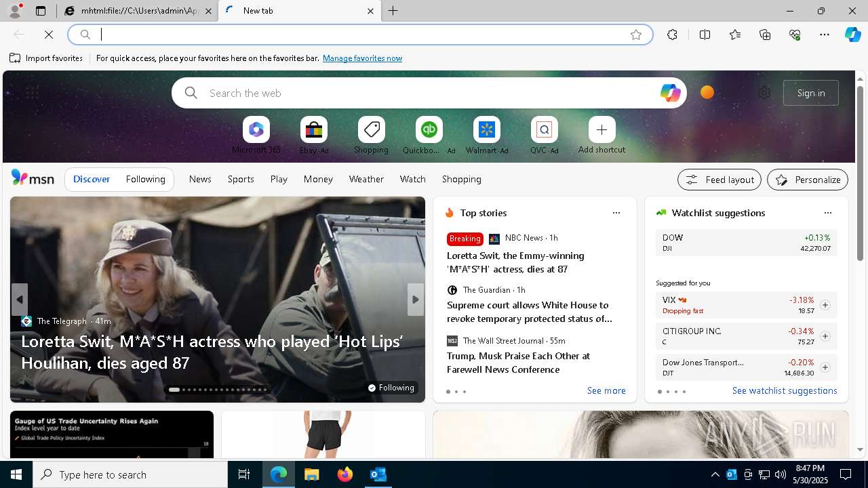
Task: Open Watchlist suggestions more options menu
Action: 828,213
